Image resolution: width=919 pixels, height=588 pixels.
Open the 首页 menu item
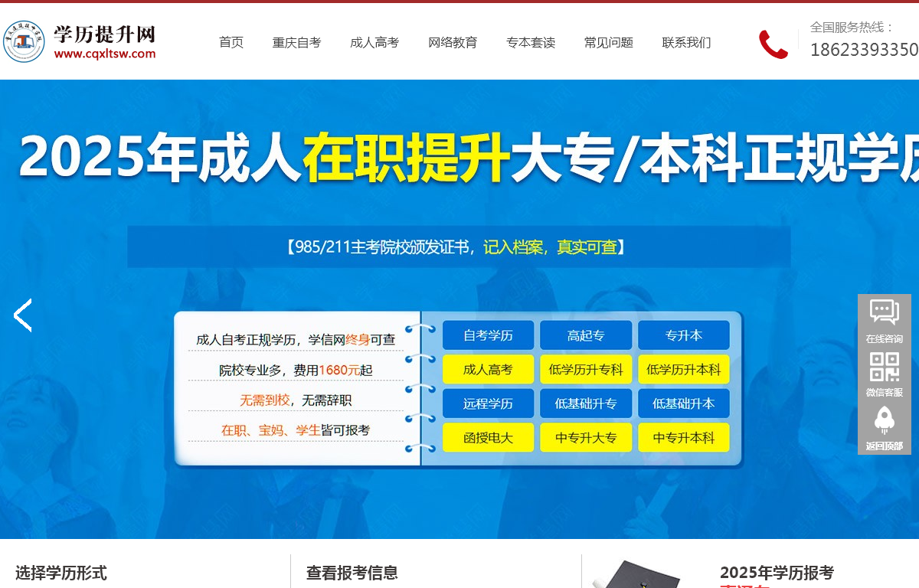(x=231, y=44)
